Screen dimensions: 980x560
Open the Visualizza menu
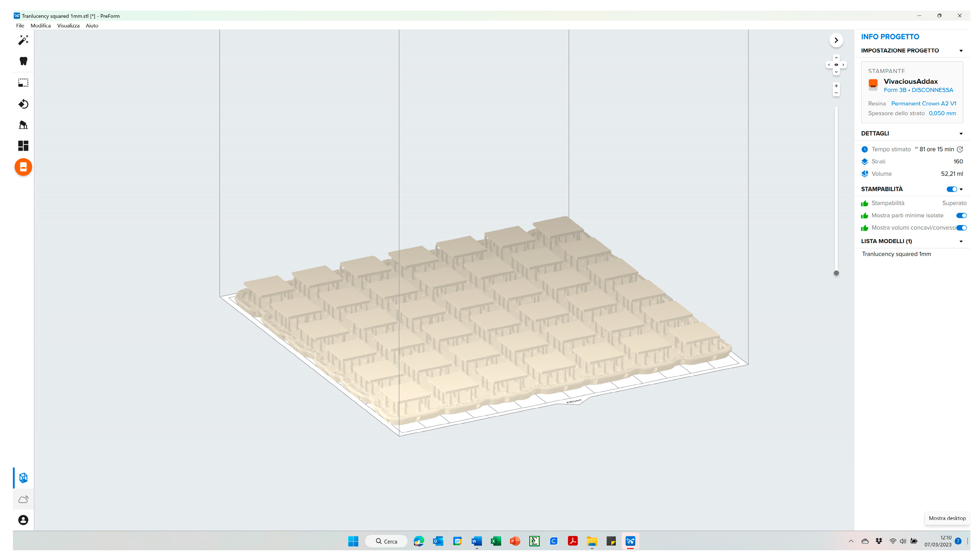[68, 26]
